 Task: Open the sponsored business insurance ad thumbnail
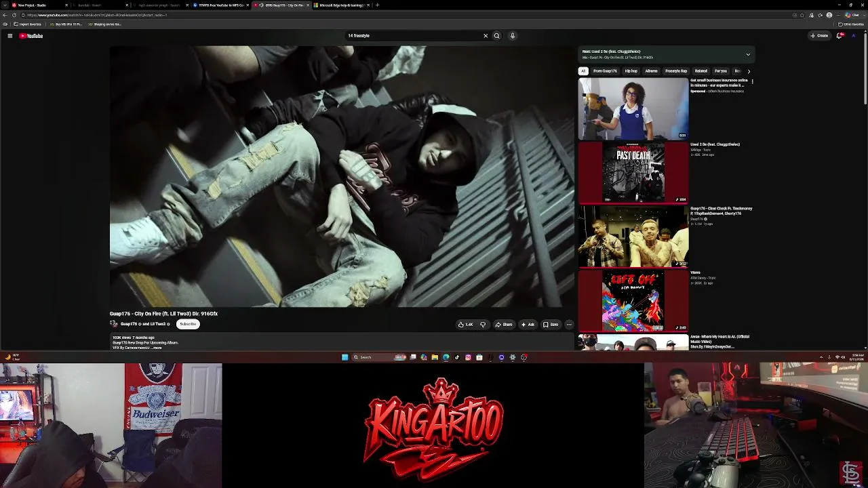pyautogui.click(x=633, y=108)
